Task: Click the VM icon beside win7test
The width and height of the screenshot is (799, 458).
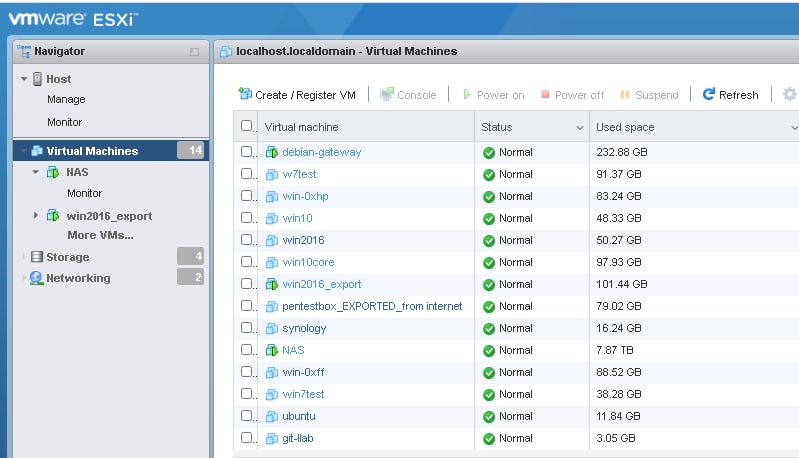Action: tap(272, 394)
